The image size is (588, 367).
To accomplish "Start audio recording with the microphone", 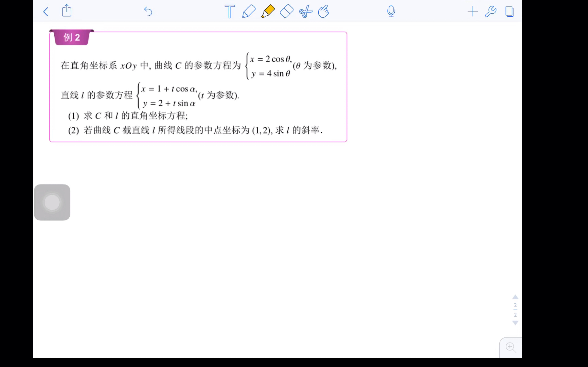I will pyautogui.click(x=391, y=11).
